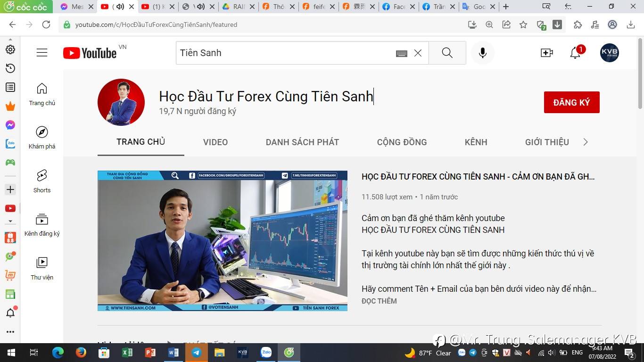Open the channel profile picture
This screenshot has height=362, width=644.
[121, 102]
